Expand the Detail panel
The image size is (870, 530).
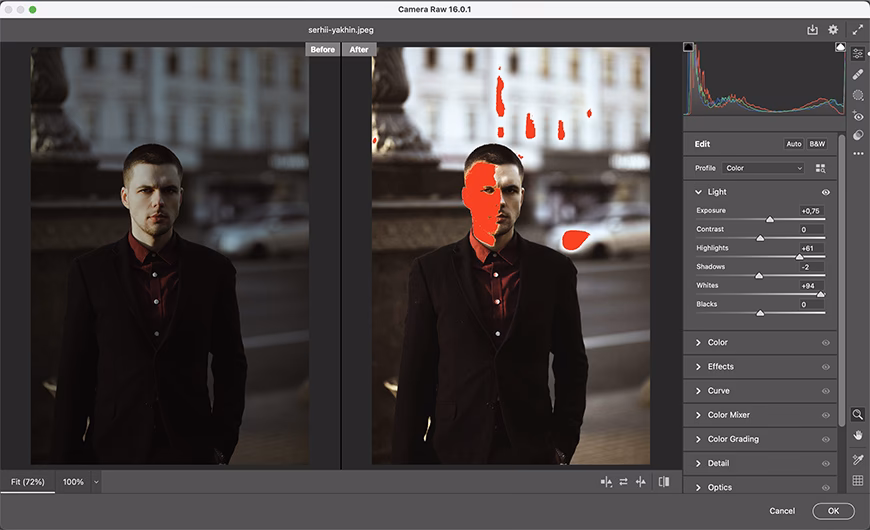pyautogui.click(x=699, y=463)
